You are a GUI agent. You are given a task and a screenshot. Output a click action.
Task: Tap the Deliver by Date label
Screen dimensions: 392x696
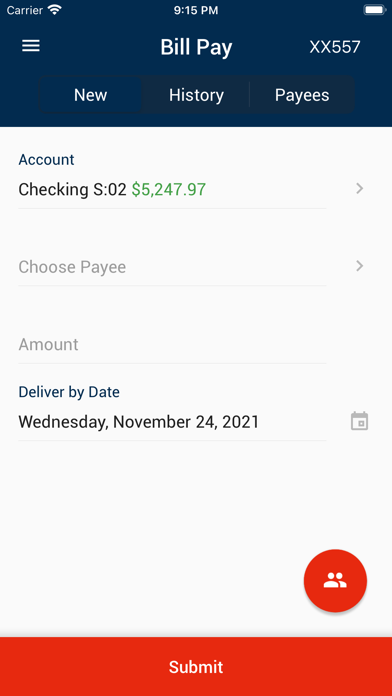click(69, 392)
